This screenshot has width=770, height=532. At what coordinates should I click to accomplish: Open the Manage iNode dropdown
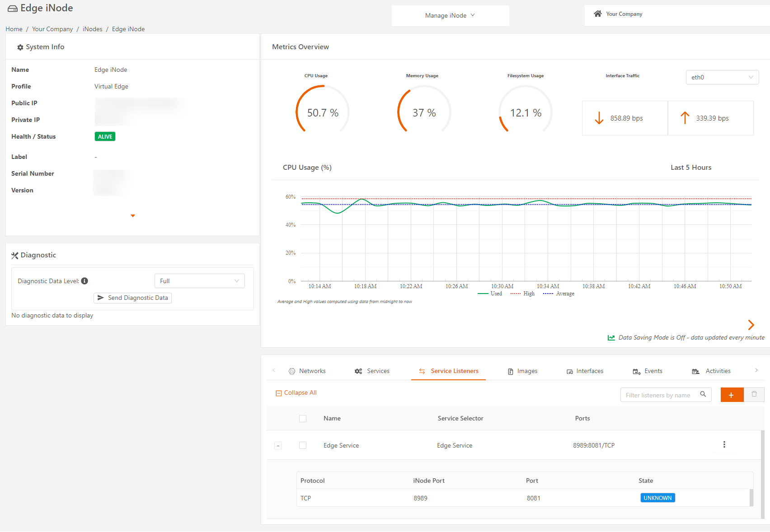point(450,15)
